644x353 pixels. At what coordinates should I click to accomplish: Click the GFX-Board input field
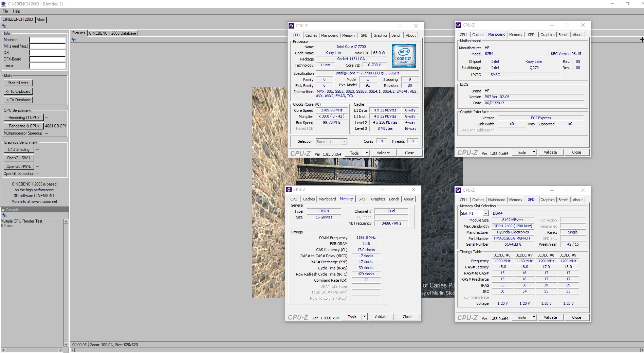pos(47,59)
